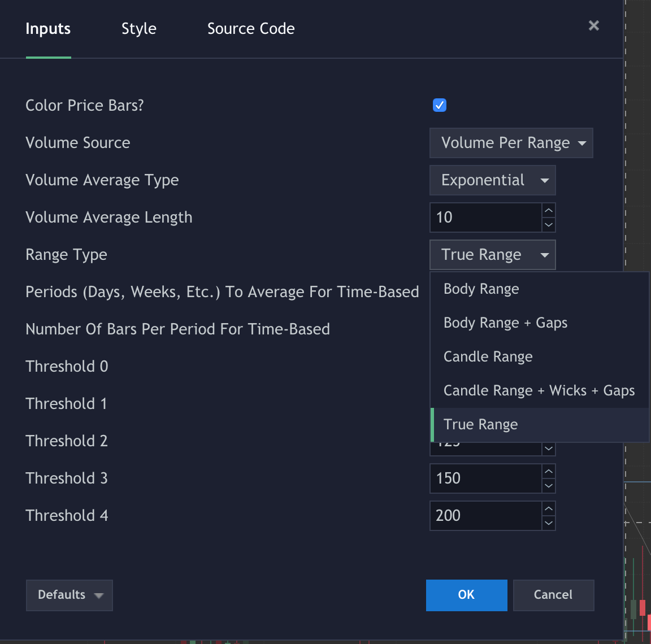Click the OK button
This screenshot has height=644, width=651.
466,595
